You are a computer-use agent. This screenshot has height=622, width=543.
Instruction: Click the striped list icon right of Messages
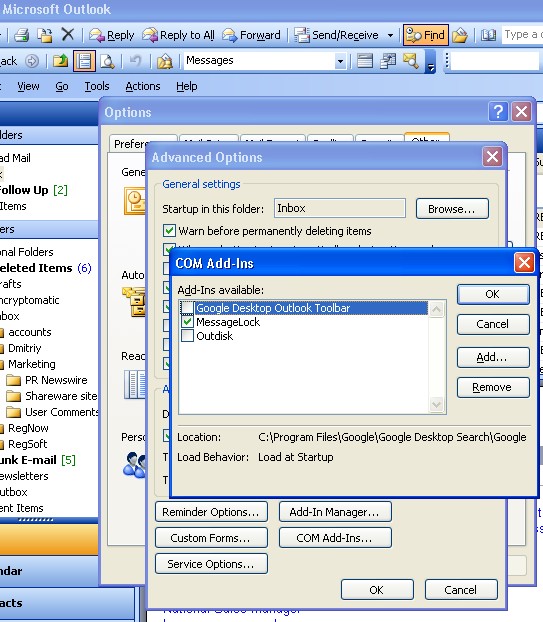point(365,61)
